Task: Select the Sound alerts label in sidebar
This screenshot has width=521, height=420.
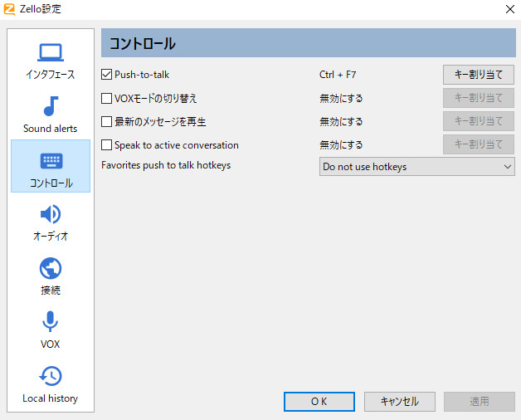Action: tap(50, 129)
